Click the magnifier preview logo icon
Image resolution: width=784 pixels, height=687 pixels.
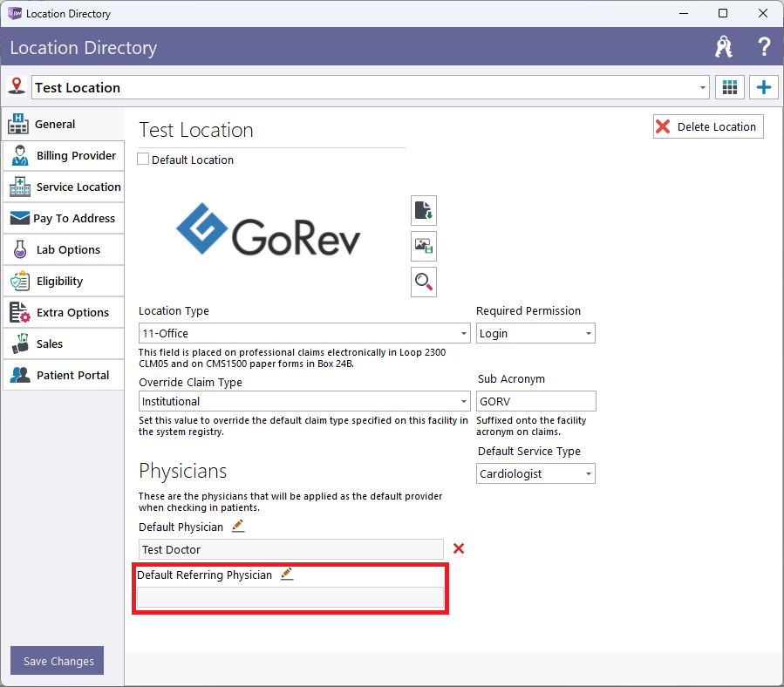[x=424, y=282]
